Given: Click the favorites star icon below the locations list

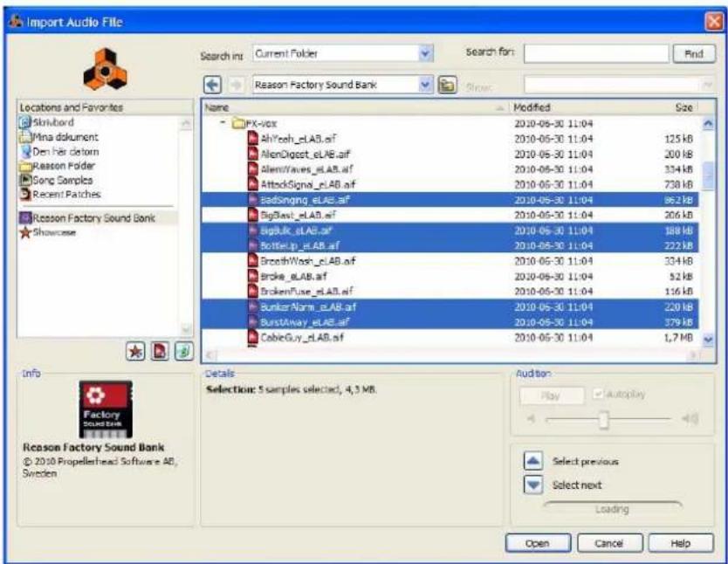Looking at the screenshot, I should [x=135, y=350].
